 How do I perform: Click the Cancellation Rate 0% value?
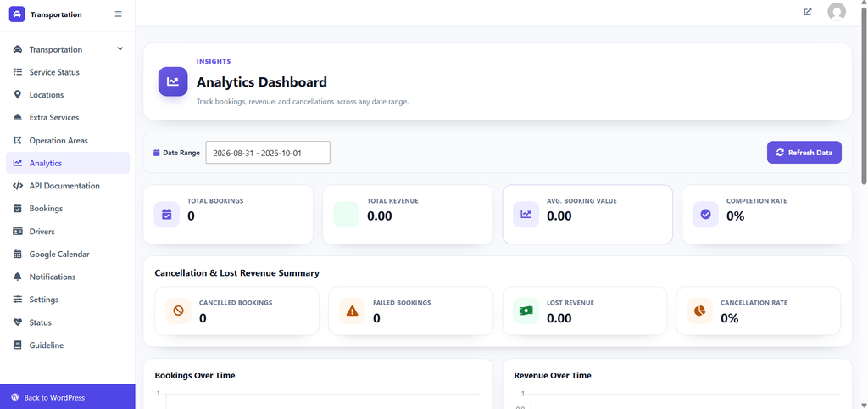coord(730,318)
